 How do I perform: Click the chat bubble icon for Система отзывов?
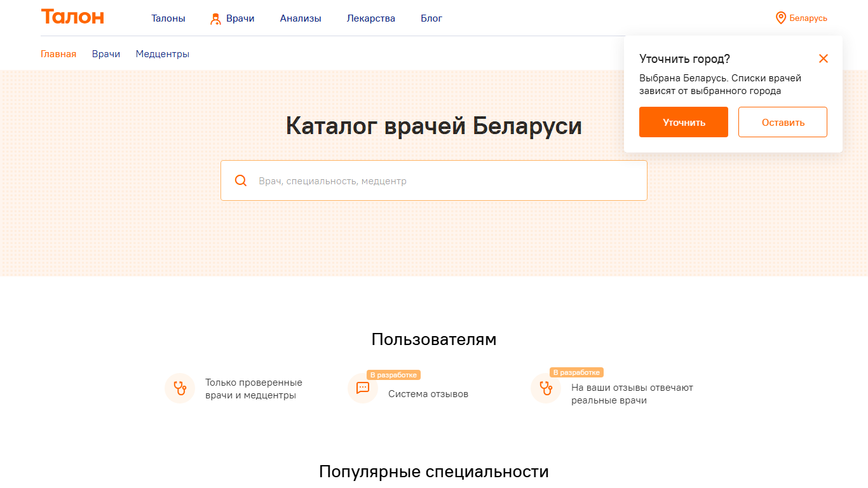[x=363, y=388]
